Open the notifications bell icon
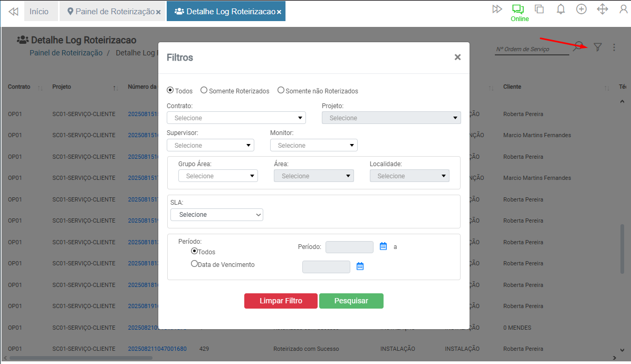Image resolution: width=631 pixels, height=364 pixels. [x=561, y=9]
